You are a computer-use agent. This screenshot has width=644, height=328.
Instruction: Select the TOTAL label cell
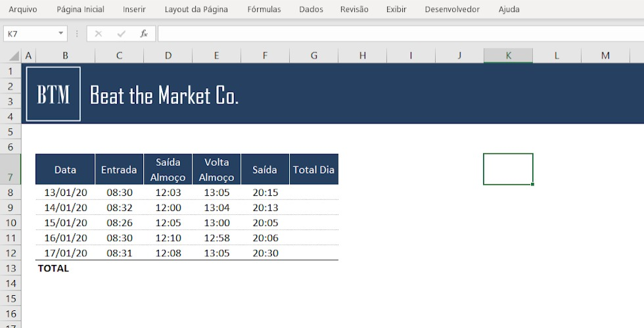pos(65,268)
